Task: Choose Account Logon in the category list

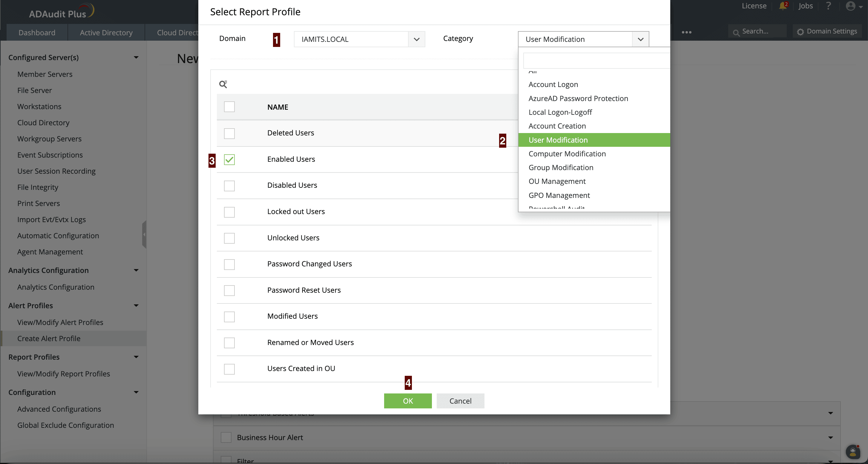Action: click(553, 85)
